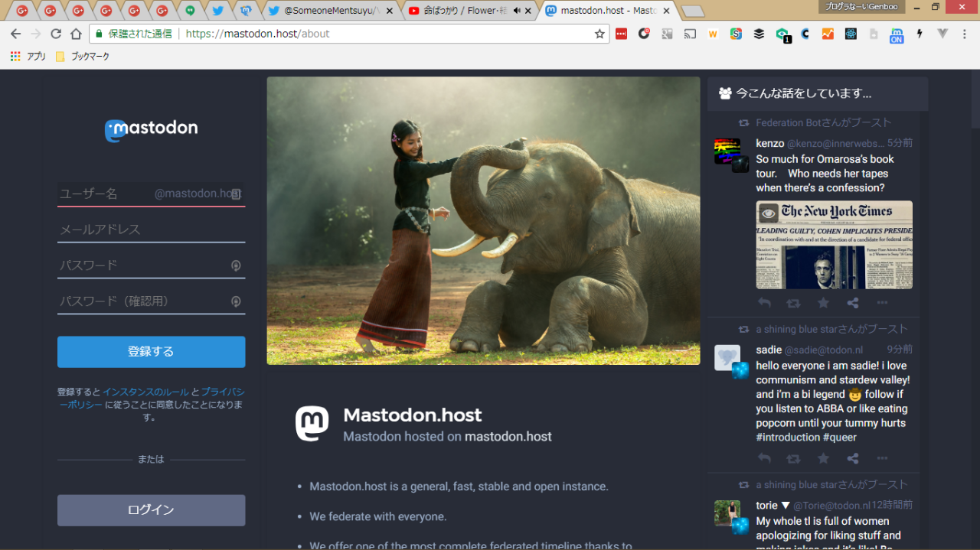
Task: Open the New York Times image thumbnail
Action: 834,245
